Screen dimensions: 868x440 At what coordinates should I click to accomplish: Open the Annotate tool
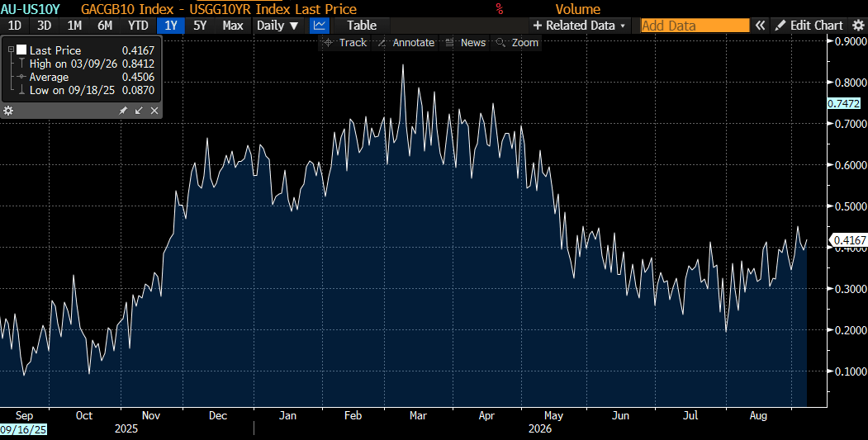(x=406, y=43)
